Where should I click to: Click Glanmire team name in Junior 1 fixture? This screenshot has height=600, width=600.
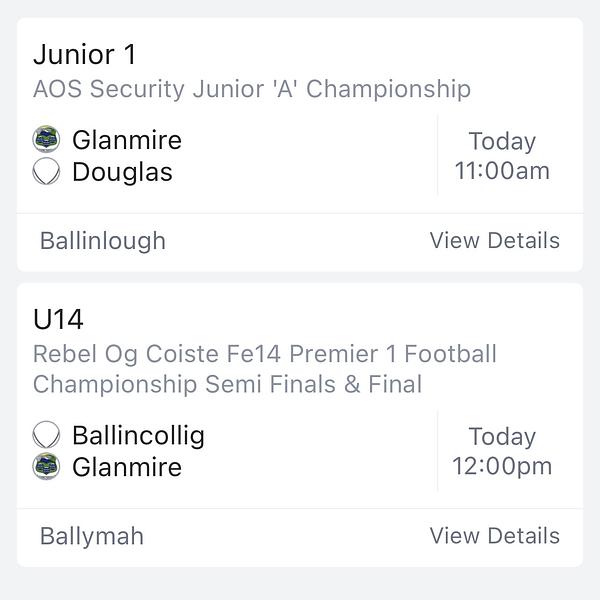point(126,140)
